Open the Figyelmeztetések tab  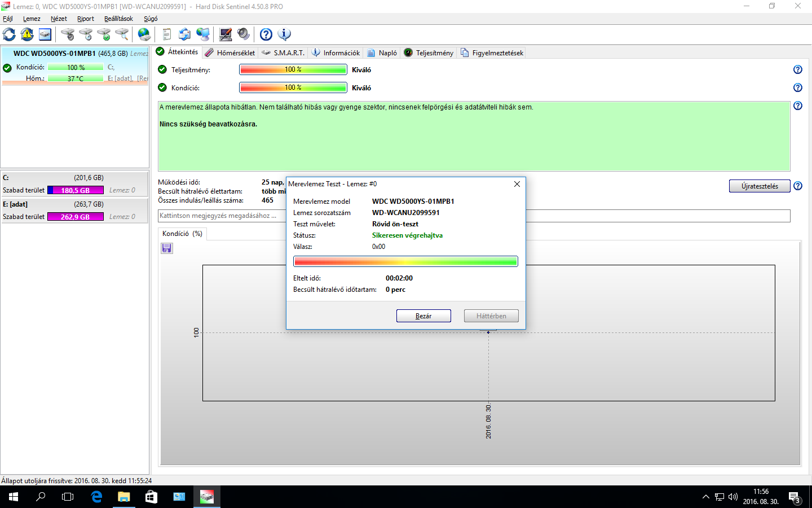(x=492, y=52)
